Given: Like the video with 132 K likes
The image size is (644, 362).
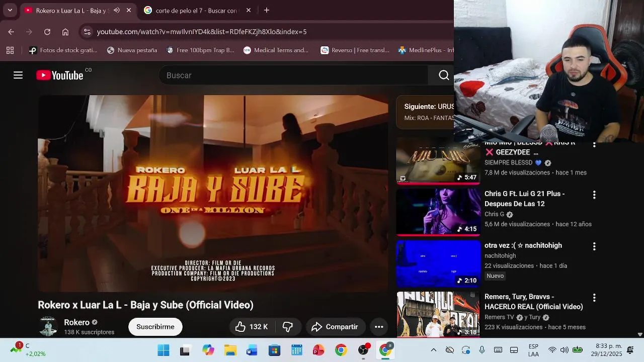Looking at the screenshot, I should point(252,327).
